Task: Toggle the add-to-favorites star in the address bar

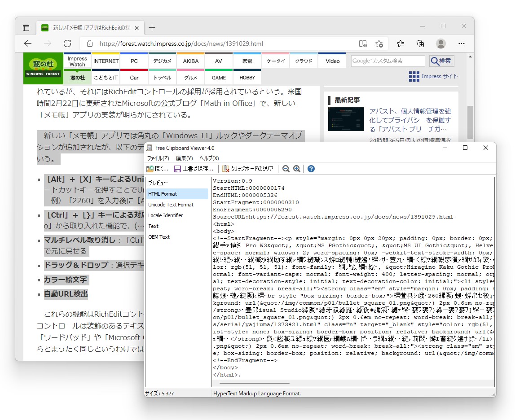Action: pyautogui.click(x=379, y=44)
